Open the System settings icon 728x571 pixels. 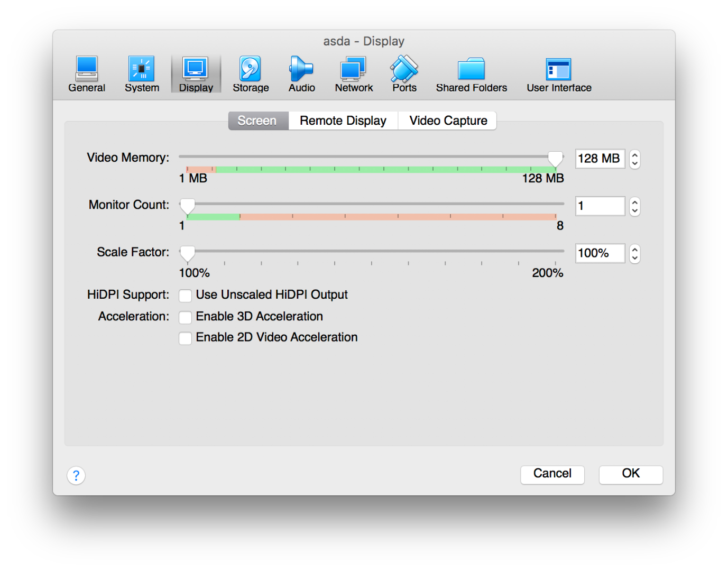(142, 74)
